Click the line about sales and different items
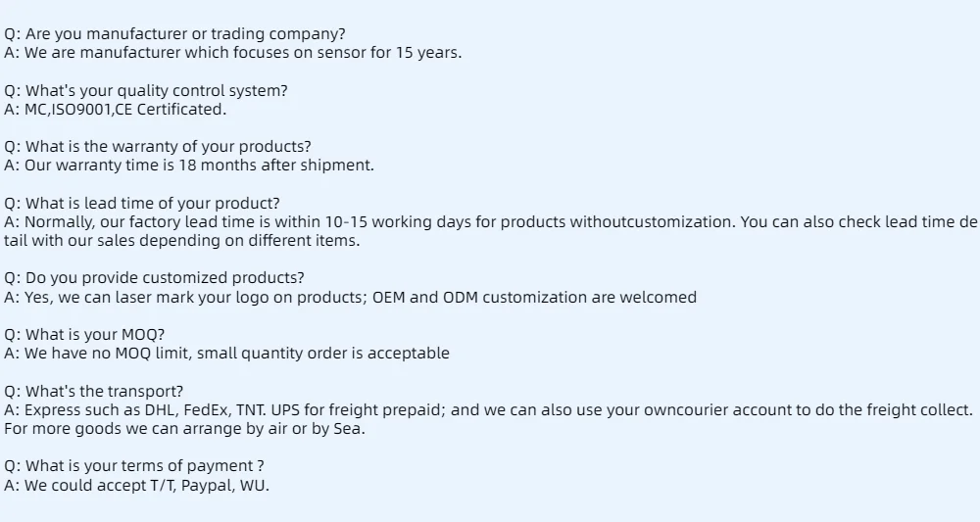The width and height of the screenshot is (980, 522). tap(182, 241)
